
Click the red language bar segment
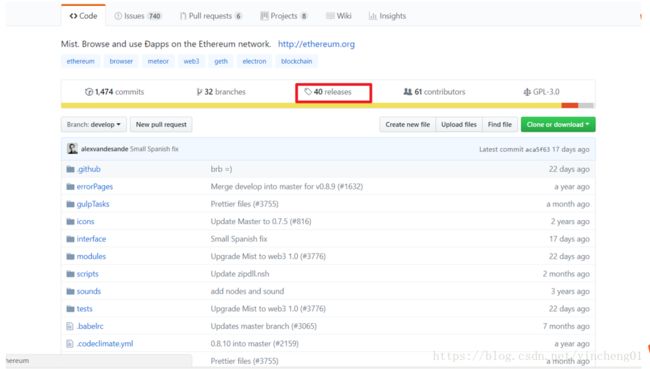coord(570,106)
